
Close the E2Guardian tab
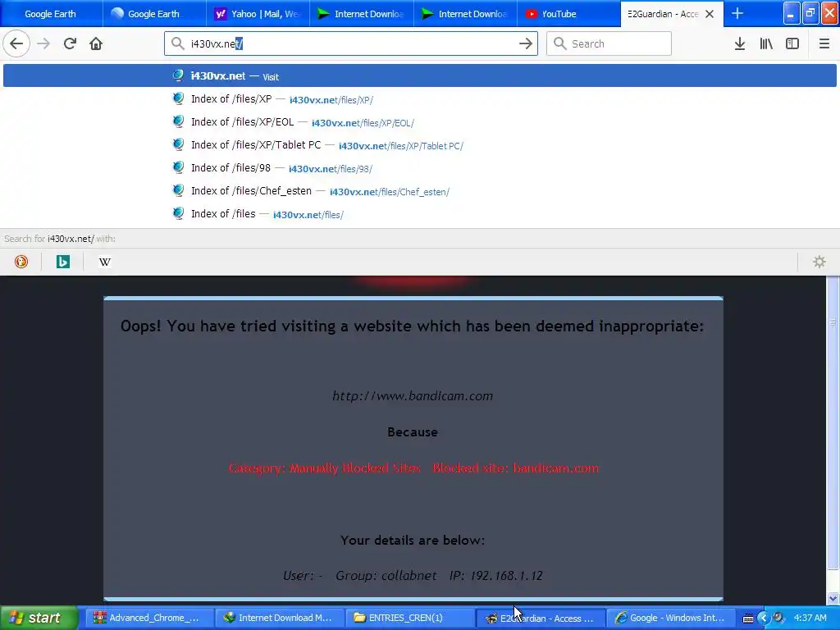[x=710, y=14]
